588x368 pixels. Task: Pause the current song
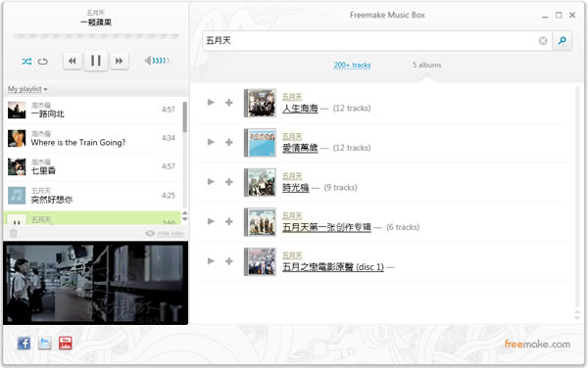click(96, 61)
